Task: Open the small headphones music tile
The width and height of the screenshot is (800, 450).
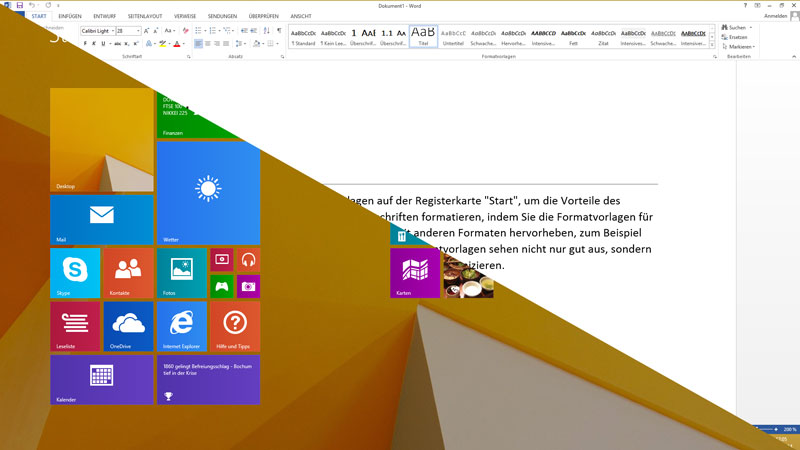Action: [248, 260]
